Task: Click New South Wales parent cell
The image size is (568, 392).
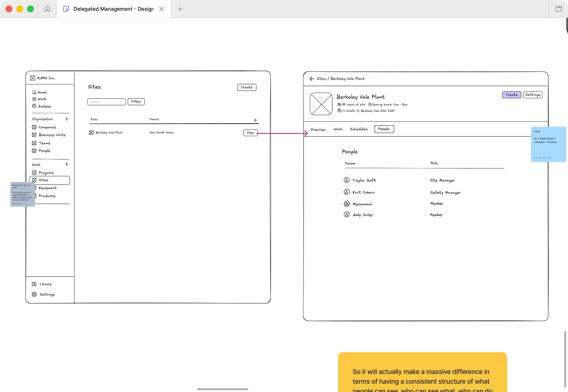Action: point(162,133)
